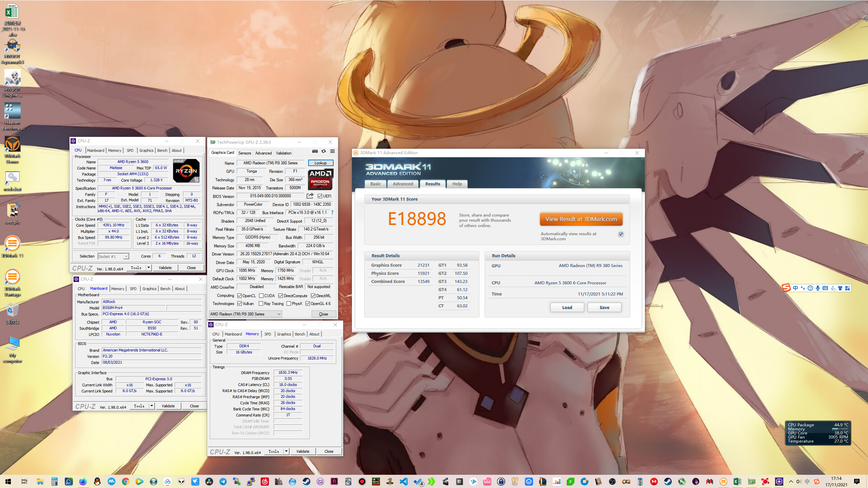Click the Graphics Score value 21231
This screenshot has height=488, width=868.
tap(423, 265)
